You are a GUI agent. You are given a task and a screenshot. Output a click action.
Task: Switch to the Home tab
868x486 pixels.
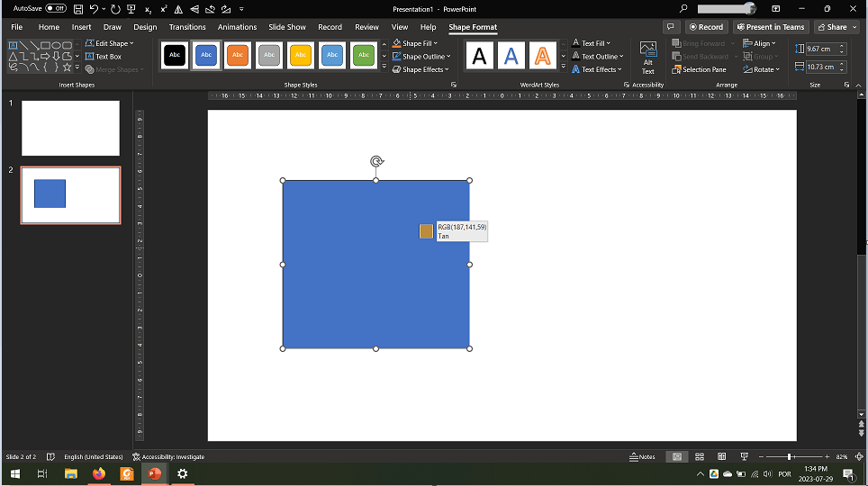pos(49,27)
